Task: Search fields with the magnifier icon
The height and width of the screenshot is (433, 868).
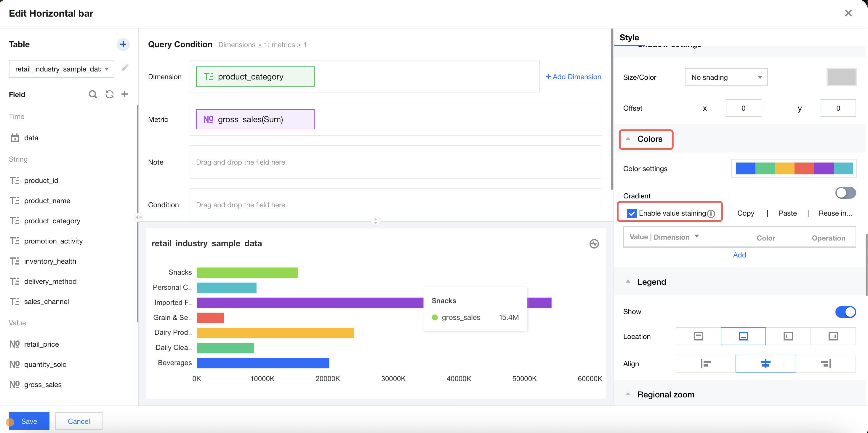Action: pyautogui.click(x=93, y=94)
